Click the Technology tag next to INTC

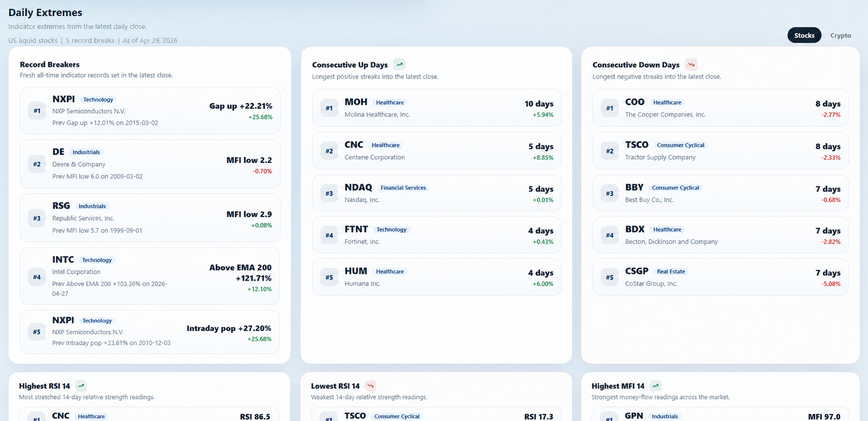point(96,260)
